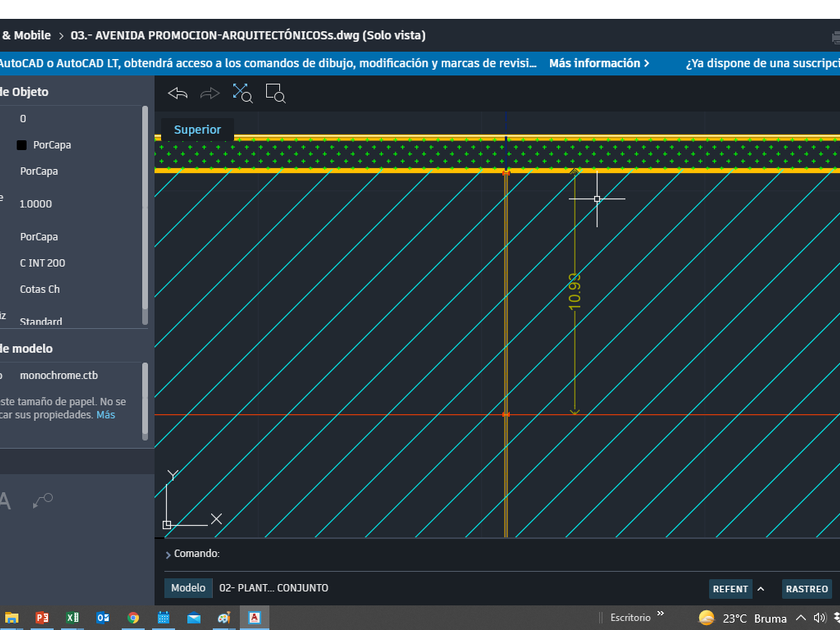Screen dimensions: 840x630
Task: Expand the Escritorio toolbar chevron
Action: click(x=660, y=616)
